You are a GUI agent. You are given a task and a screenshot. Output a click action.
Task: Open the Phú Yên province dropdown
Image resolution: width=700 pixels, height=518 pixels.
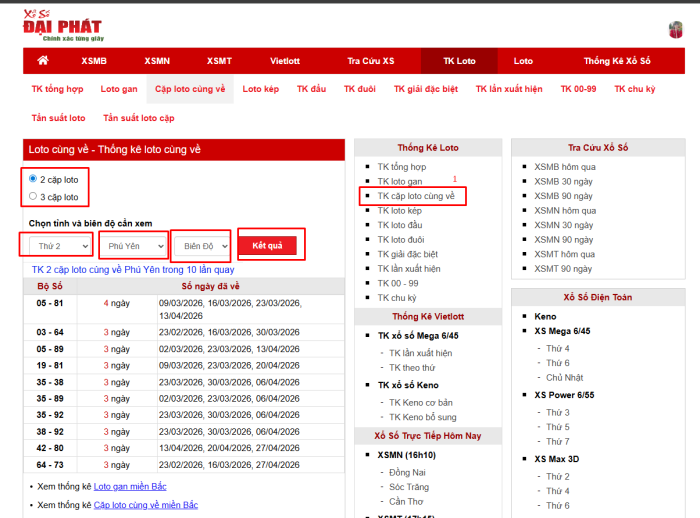133,246
